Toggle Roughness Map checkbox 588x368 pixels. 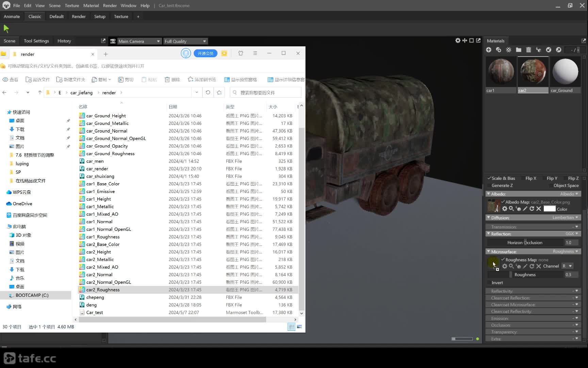coord(503,259)
